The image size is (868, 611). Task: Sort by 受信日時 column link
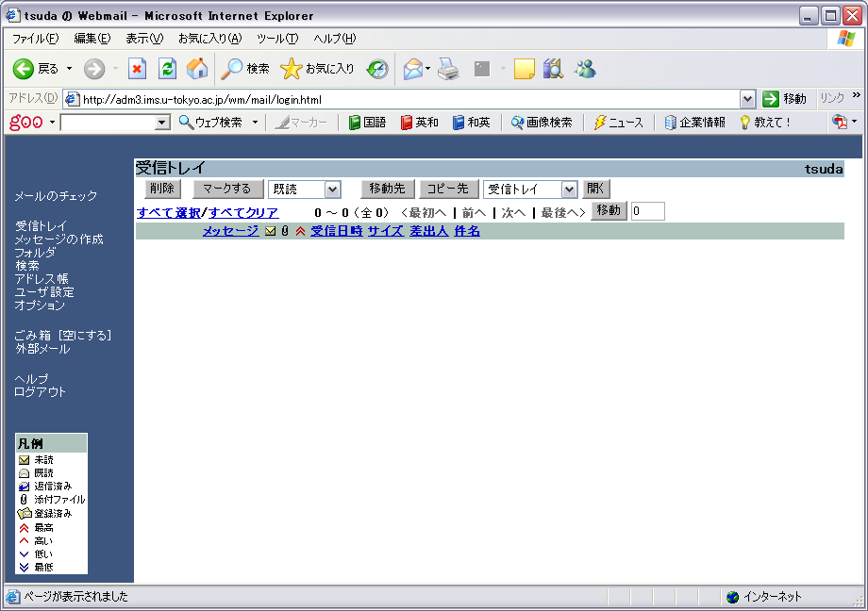click(x=337, y=231)
